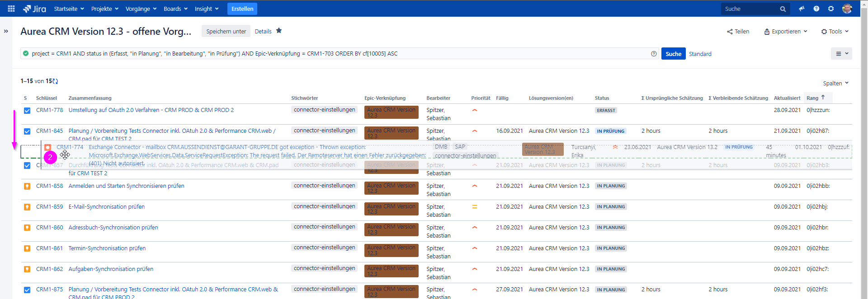Click the issue type icon for CRM1-862
The height and width of the screenshot is (299, 868).
click(x=27, y=269)
